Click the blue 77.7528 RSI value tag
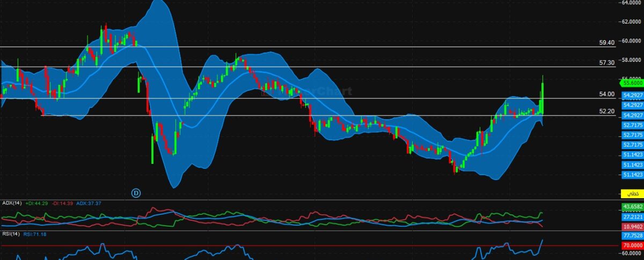The image size is (644, 260). pyautogui.click(x=632, y=235)
